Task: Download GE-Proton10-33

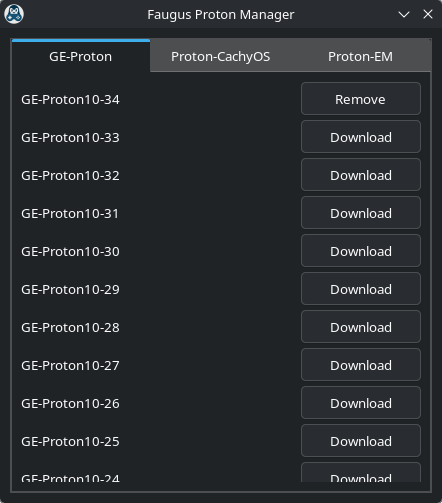Action: coord(361,137)
